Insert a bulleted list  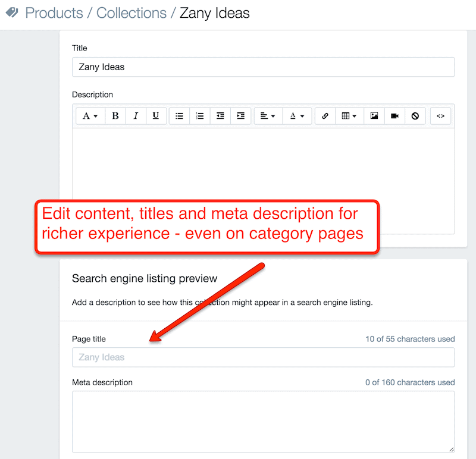[x=180, y=116]
